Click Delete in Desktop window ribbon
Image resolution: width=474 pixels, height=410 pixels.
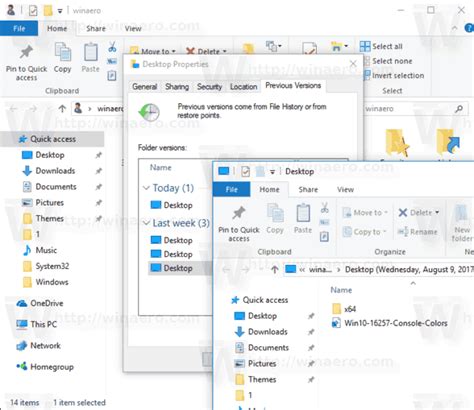pyautogui.click(x=418, y=213)
